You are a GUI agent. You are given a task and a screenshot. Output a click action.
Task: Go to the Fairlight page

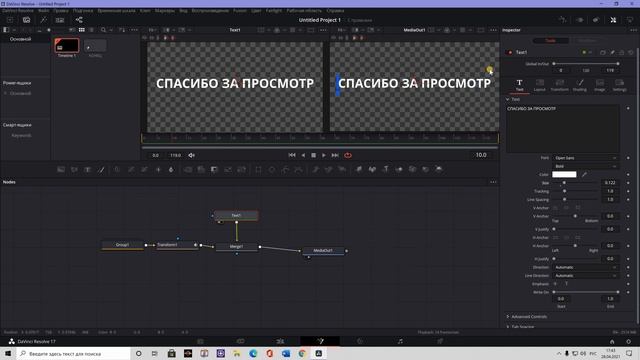(400, 341)
